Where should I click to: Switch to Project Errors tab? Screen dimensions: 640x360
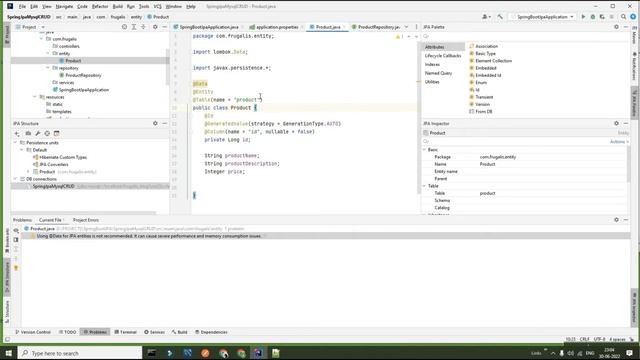click(86, 220)
